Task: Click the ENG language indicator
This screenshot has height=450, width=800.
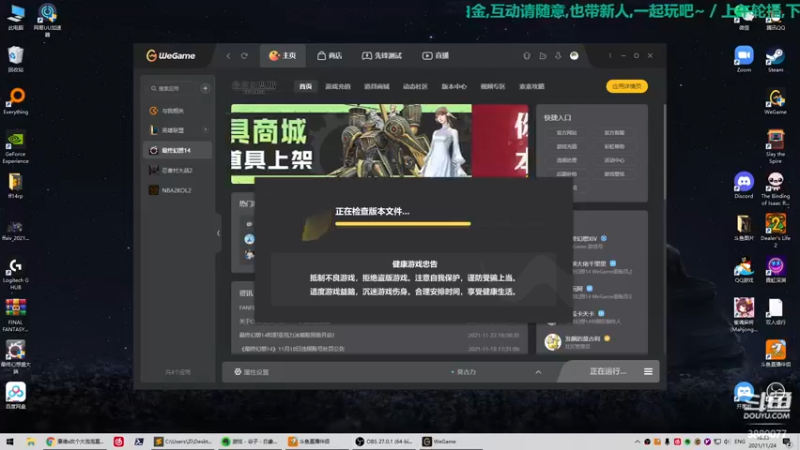Action: (x=739, y=441)
